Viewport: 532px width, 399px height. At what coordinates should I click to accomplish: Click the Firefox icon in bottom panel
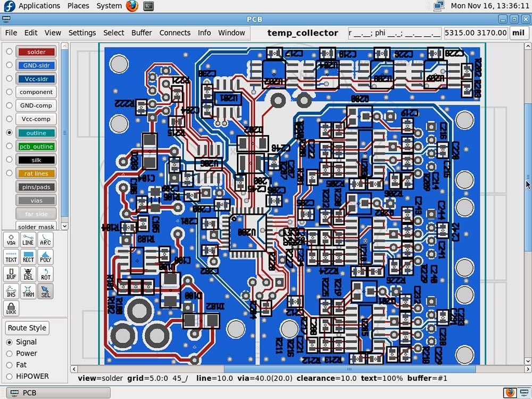point(510,393)
